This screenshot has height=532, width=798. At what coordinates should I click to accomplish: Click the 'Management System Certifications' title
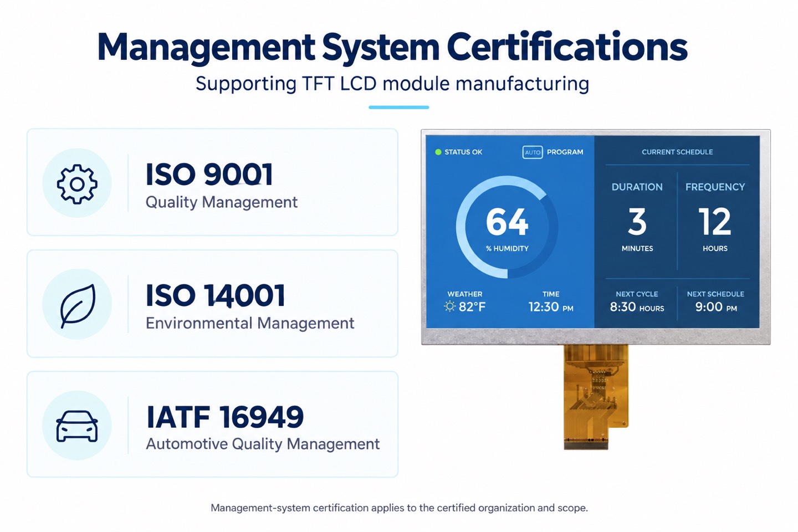click(x=392, y=48)
